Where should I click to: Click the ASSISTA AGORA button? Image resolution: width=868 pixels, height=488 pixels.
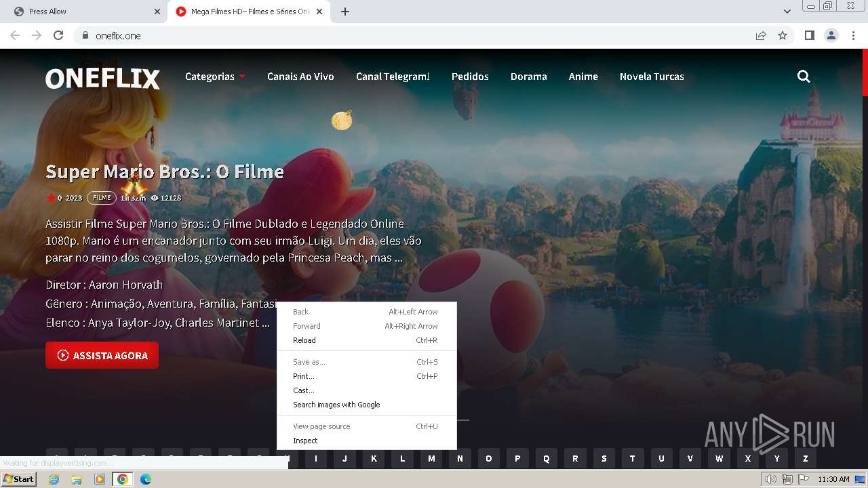(102, 355)
